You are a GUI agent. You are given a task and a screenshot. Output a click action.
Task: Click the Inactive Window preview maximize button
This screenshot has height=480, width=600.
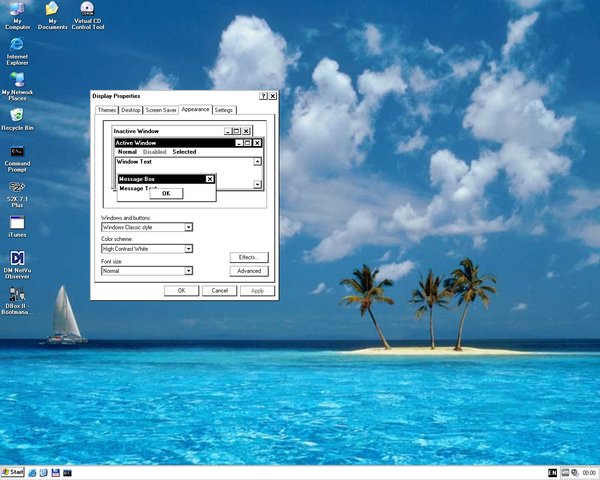(x=236, y=131)
